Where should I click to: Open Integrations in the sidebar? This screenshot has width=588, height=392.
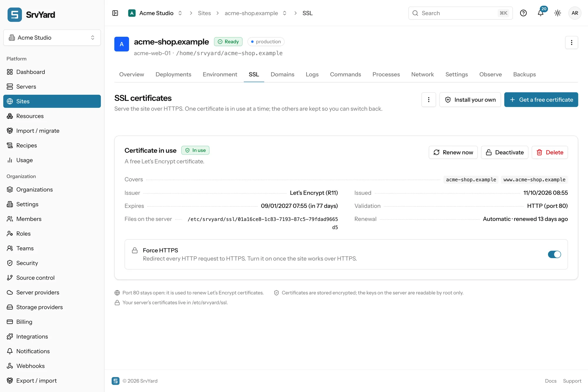click(x=52, y=337)
